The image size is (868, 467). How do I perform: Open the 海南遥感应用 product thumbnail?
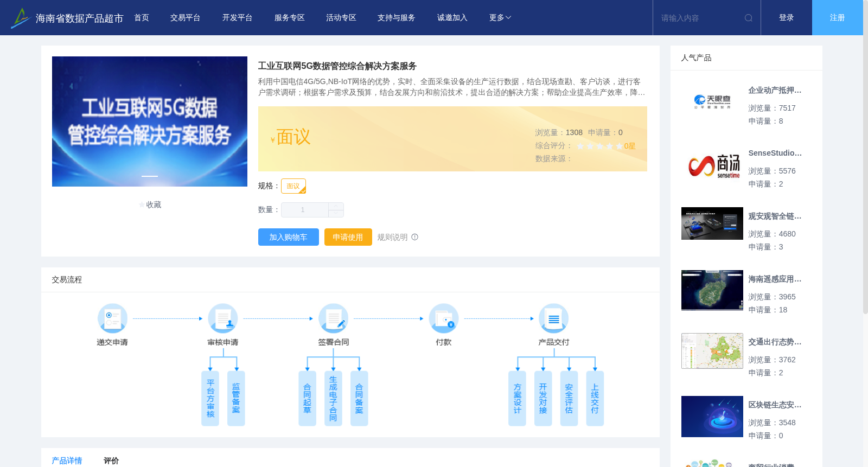[x=712, y=290]
